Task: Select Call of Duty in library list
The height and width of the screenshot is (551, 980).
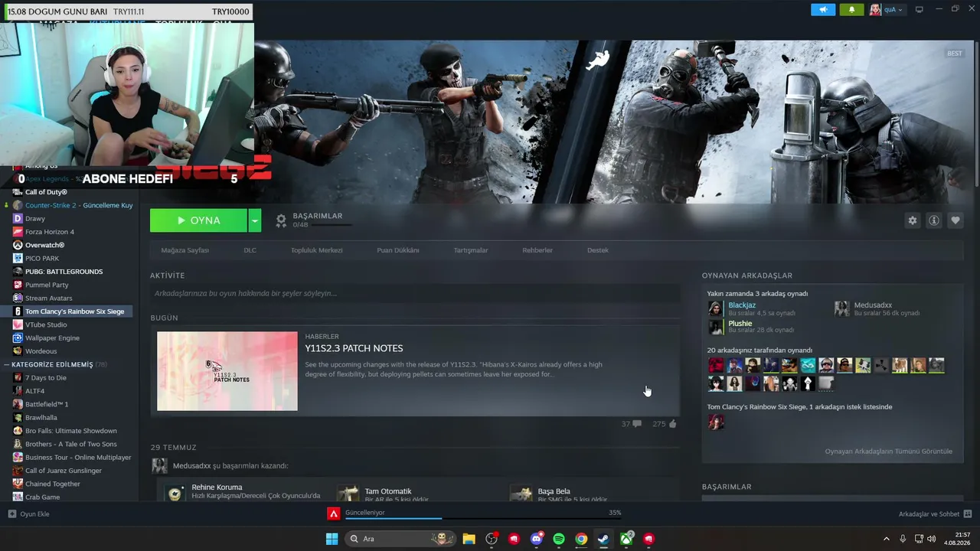Action: pos(46,192)
